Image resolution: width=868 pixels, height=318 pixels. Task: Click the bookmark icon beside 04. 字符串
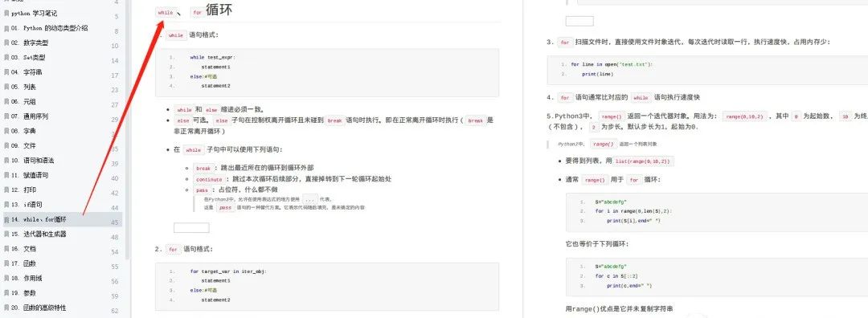click(x=6, y=72)
